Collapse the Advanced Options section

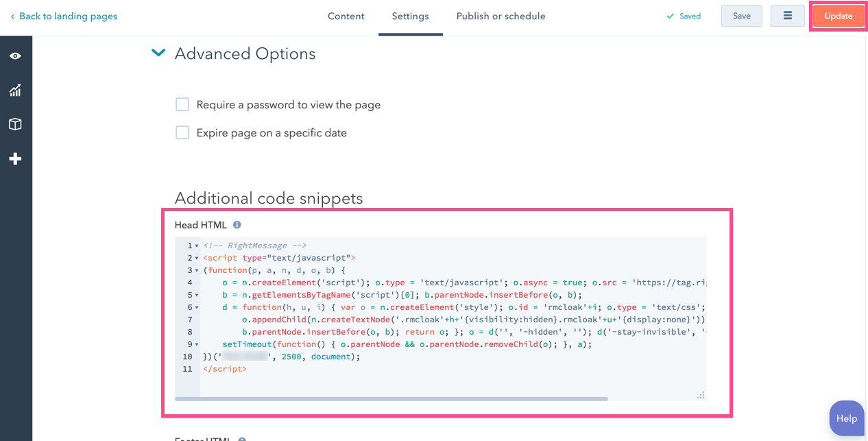[158, 53]
